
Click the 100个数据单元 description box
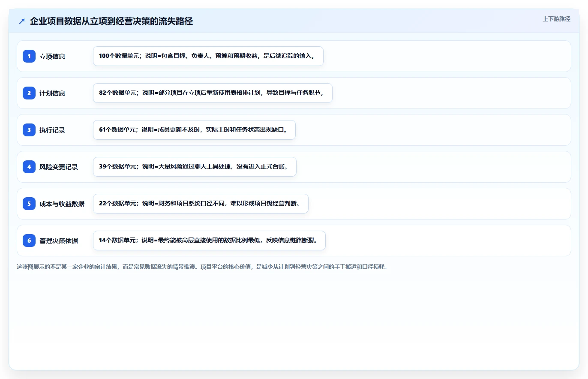[208, 56]
